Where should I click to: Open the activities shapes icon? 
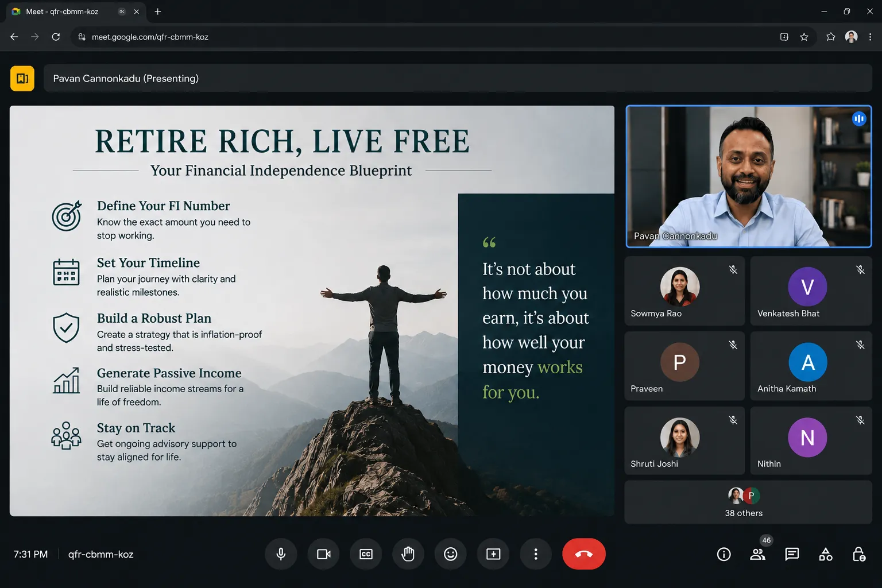(826, 554)
